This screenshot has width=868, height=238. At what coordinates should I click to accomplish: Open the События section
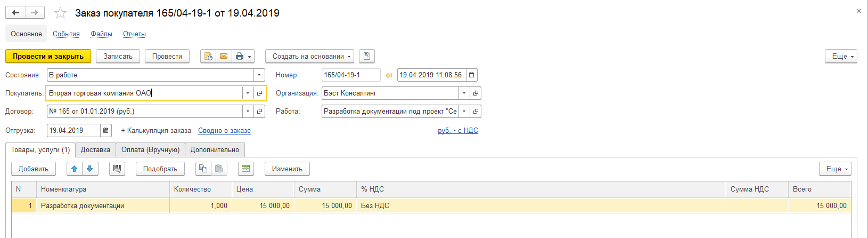[x=66, y=34]
